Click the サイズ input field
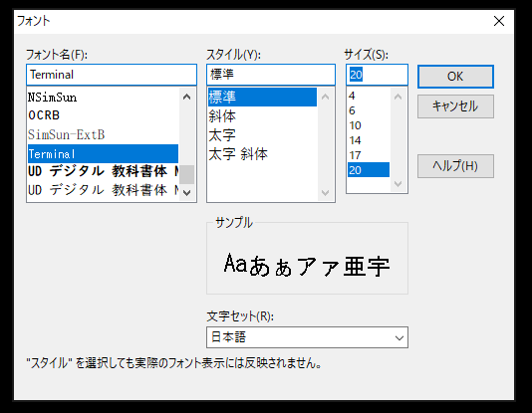Screen dimensions: 532x413 (x=377, y=75)
